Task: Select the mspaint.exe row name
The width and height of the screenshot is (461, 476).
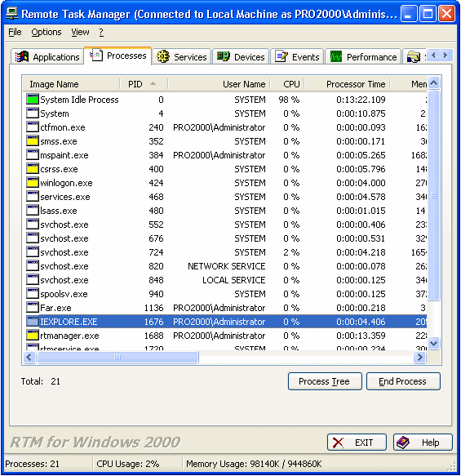Action: (x=64, y=155)
